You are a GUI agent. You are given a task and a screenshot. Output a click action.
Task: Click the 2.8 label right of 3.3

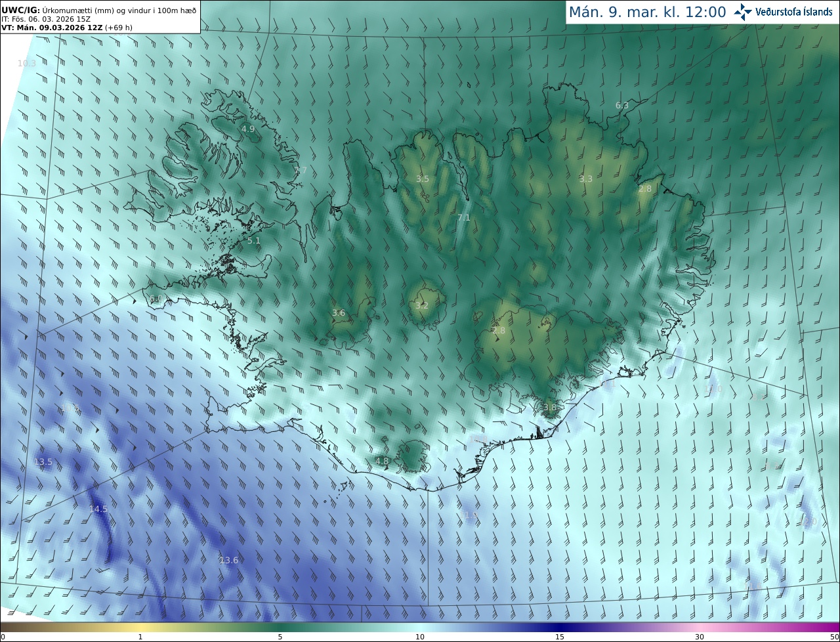645,188
